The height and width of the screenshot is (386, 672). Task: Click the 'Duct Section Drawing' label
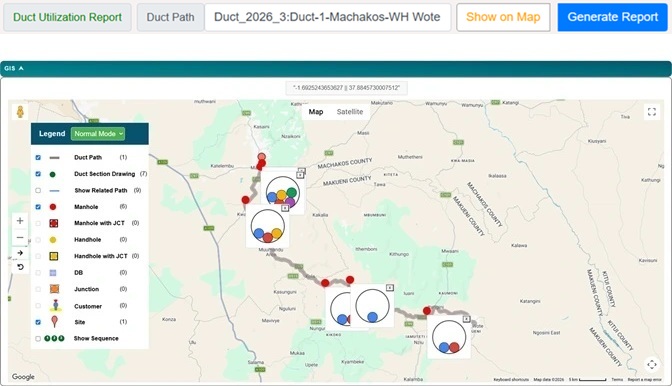click(105, 174)
